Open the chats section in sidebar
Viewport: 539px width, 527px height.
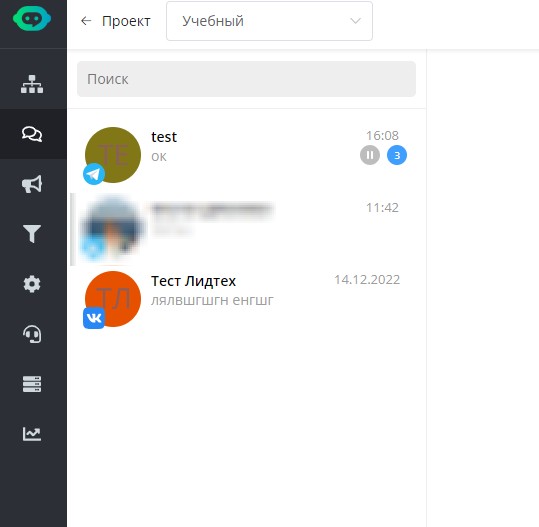(x=32, y=134)
